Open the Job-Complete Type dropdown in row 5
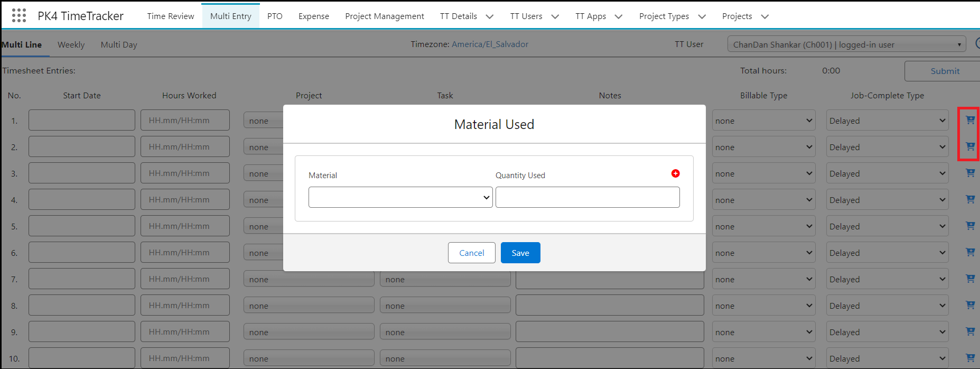The image size is (980, 369). pos(887,226)
